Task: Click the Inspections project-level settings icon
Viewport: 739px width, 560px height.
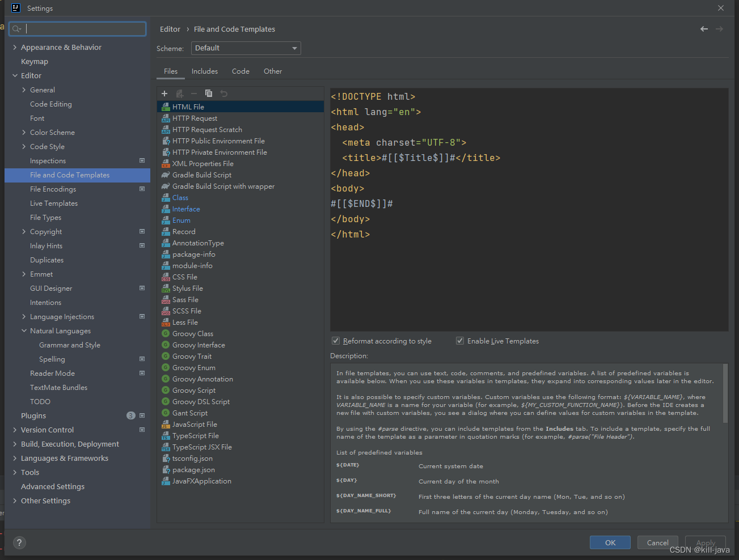Action: pyautogui.click(x=142, y=160)
